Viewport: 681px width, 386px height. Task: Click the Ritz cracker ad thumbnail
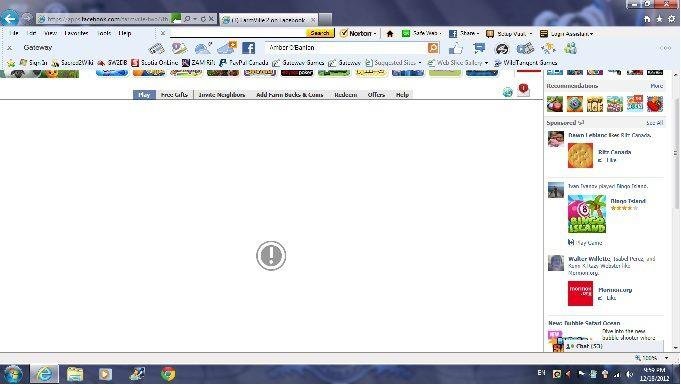coord(580,155)
